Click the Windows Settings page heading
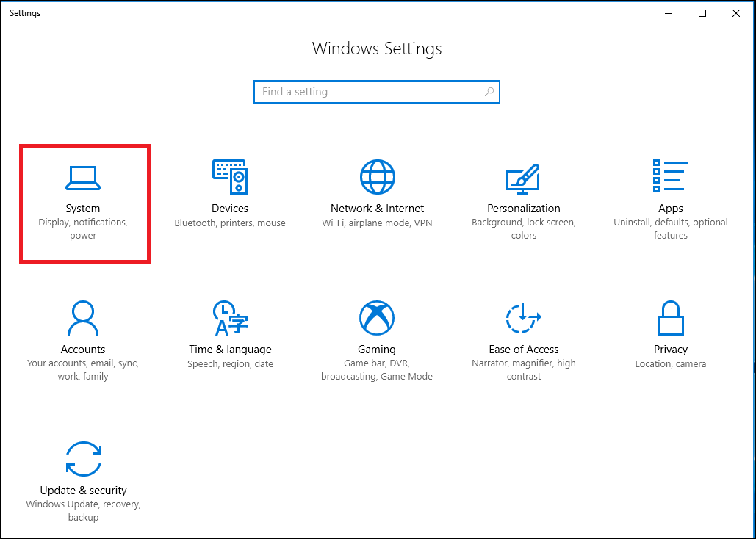Image resolution: width=756 pixels, height=539 pixels. tap(377, 48)
